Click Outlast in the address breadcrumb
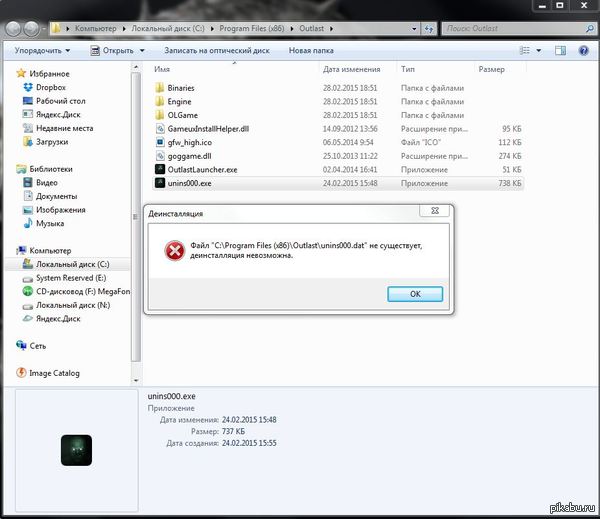The width and height of the screenshot is (600, 519). pos(311,29)
